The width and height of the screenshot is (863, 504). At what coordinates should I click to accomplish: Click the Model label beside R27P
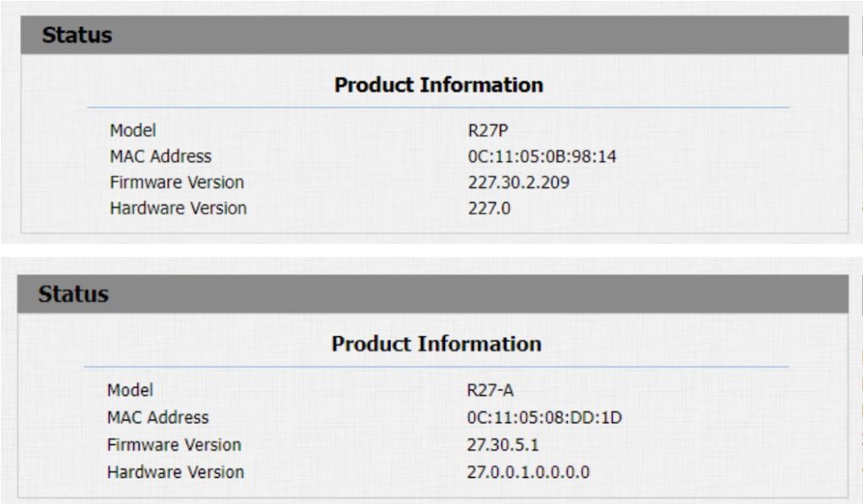pyautogui.click(x=132, y=131)
